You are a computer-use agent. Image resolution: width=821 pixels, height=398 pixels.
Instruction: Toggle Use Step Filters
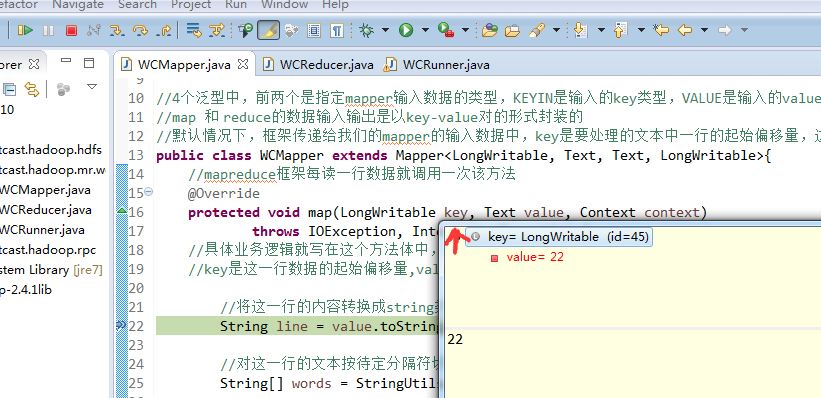[x=217, y=30]
